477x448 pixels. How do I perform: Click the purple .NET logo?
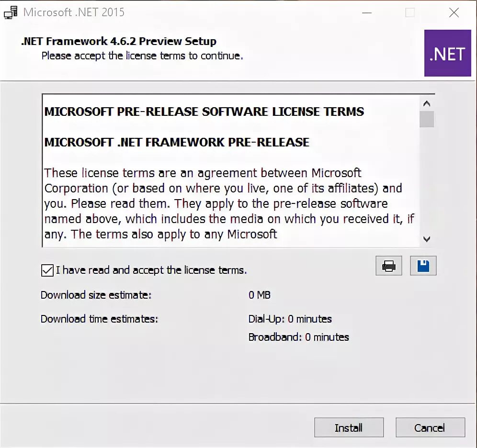tap(447, 53)
